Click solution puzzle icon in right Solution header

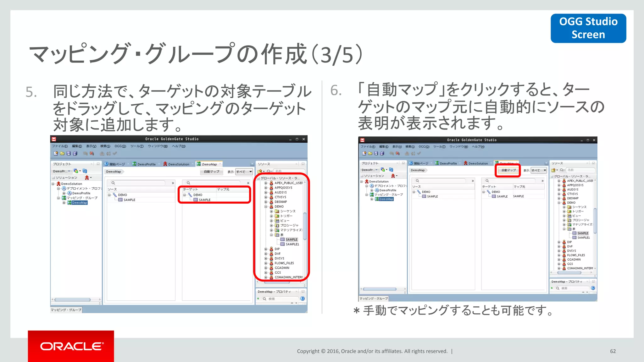(x=393, y=176)
